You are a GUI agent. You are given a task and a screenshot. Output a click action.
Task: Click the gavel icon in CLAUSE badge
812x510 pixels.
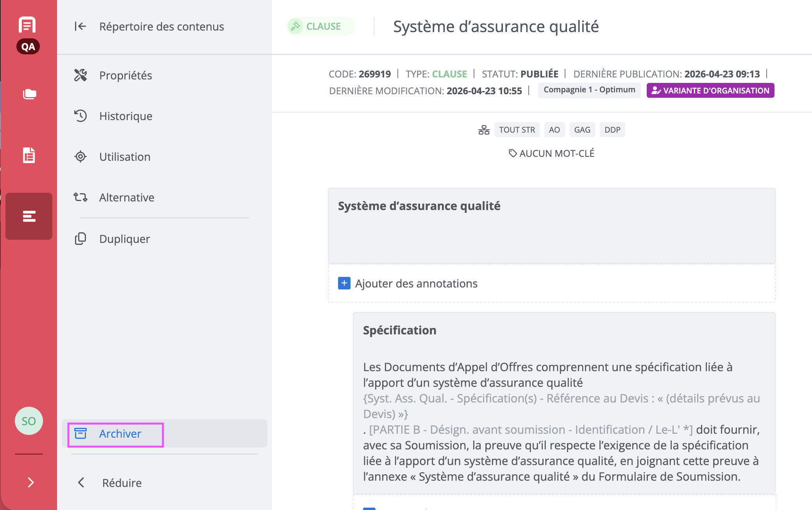pos(295,26)
